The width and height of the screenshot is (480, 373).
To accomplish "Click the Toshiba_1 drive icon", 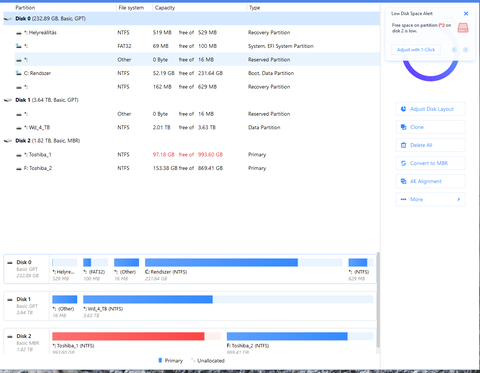I will click(19, 155).
